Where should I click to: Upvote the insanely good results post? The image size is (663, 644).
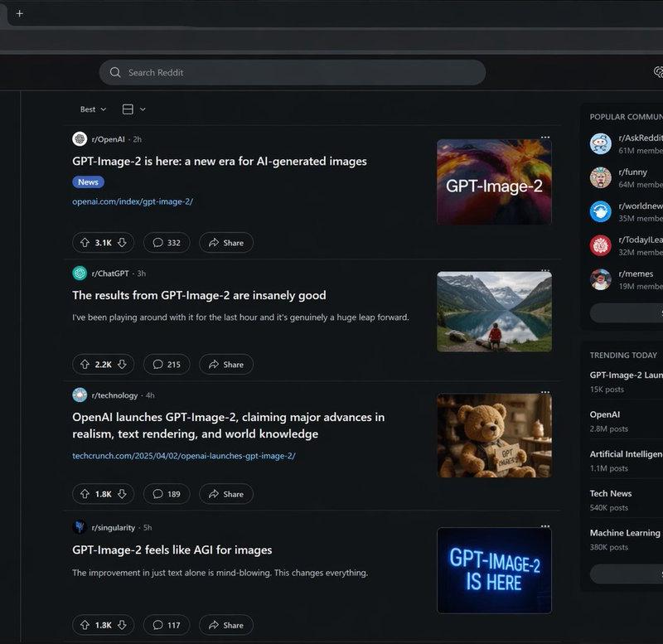[x=85, y=365]
